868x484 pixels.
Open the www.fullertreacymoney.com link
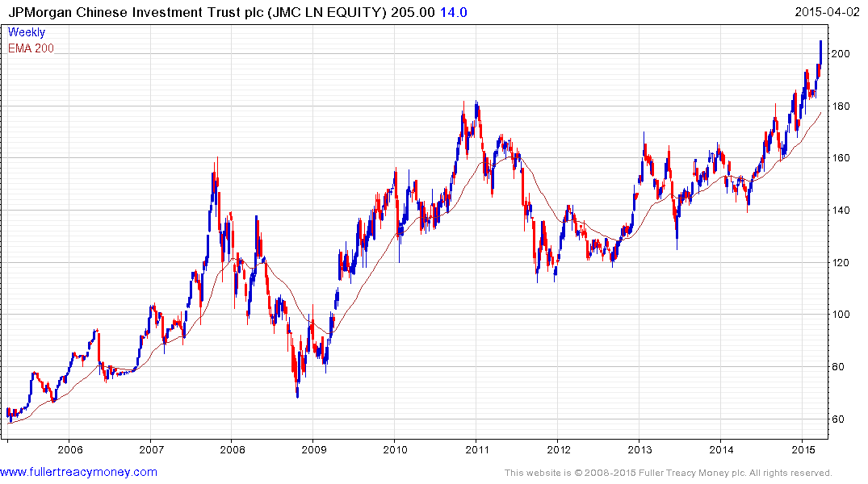(x=78, y=473)
